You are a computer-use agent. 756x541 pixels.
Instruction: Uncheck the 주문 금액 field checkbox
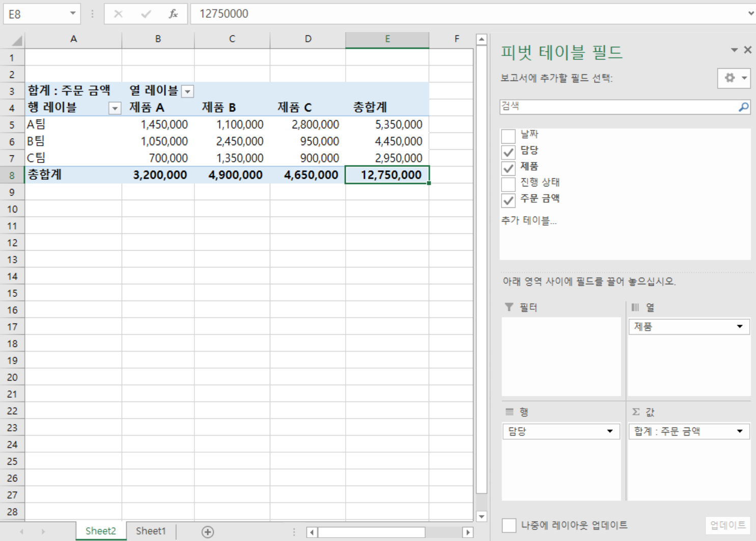click(508, 200)
